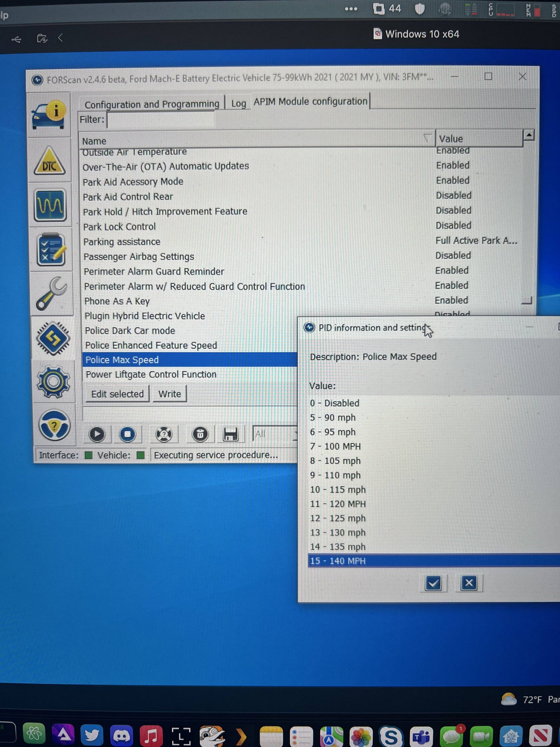Click the Stop button in bottom toolbar
The image size is (560, 747).
point(128,434)
